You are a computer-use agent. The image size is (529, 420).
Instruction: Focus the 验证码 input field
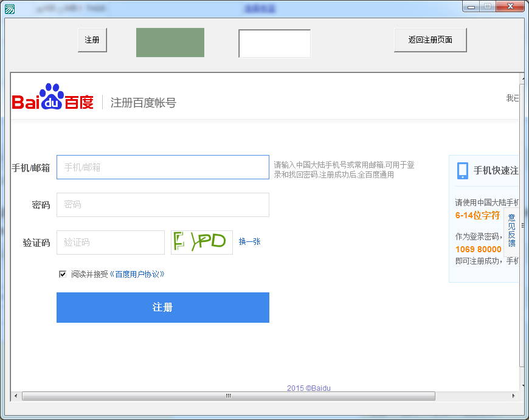tap(111, 243)
